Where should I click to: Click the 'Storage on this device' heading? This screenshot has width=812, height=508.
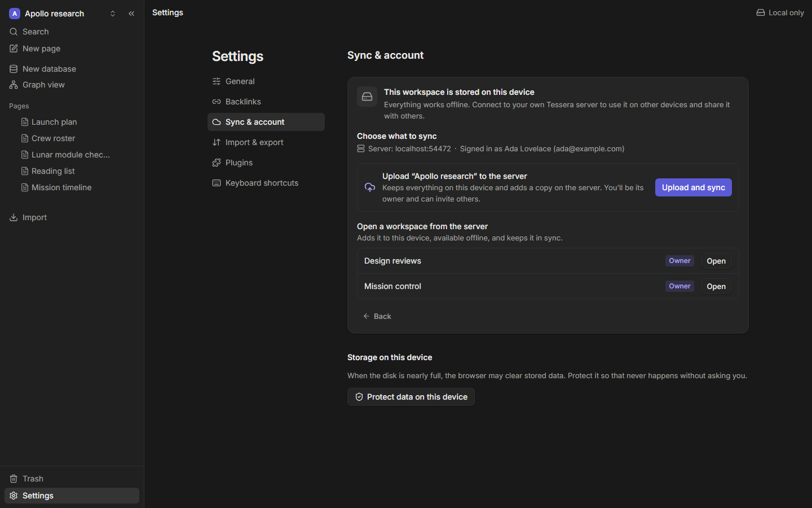pos(390,357)
